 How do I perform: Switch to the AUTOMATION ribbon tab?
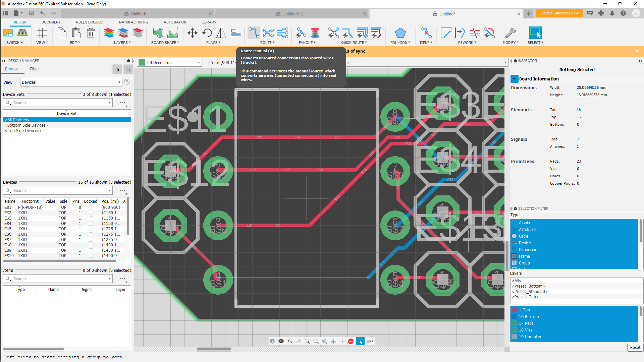point(175,22)
